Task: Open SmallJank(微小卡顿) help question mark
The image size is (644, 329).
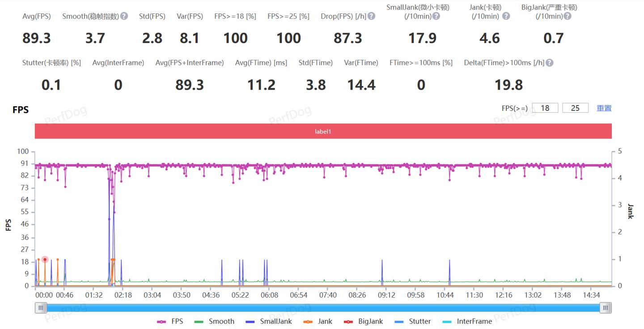Action: coord(436,16)
